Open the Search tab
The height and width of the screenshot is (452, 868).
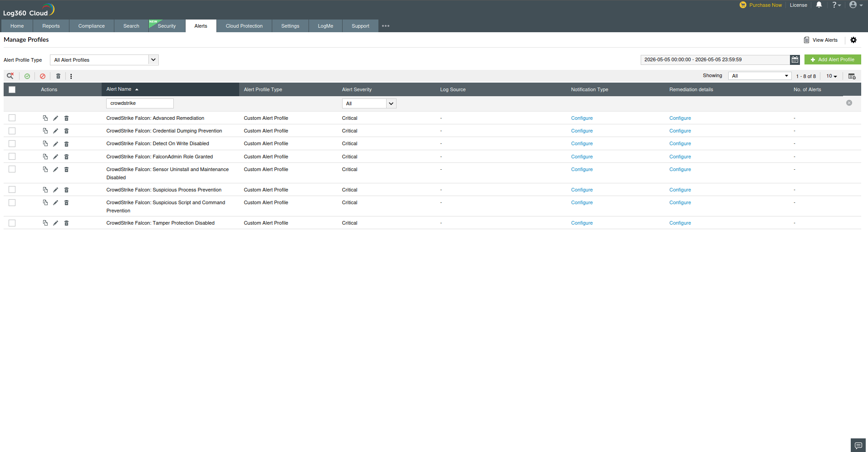131,26
